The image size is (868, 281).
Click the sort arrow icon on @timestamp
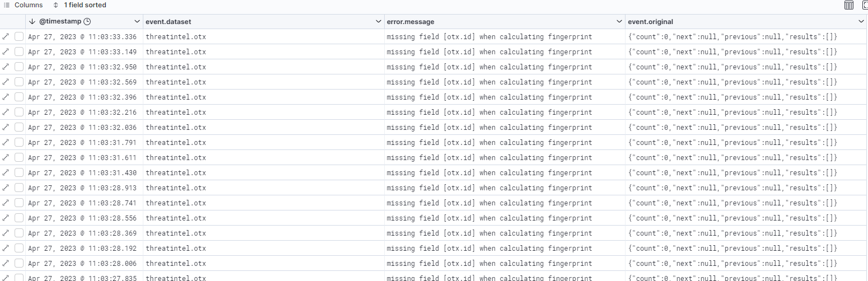[32, 21]
